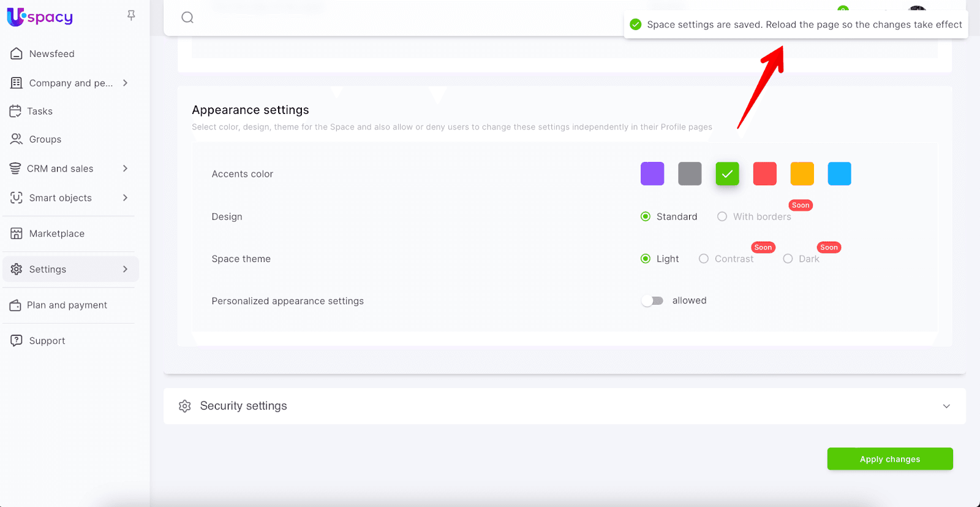Click the Marketplace store icon
980x507 pixels.
(x=17, y=234)
